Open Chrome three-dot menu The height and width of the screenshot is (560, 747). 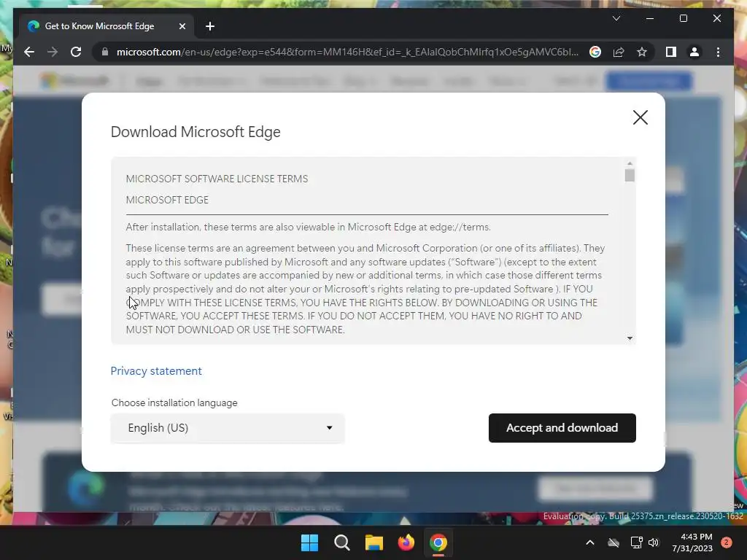[718, 52]
